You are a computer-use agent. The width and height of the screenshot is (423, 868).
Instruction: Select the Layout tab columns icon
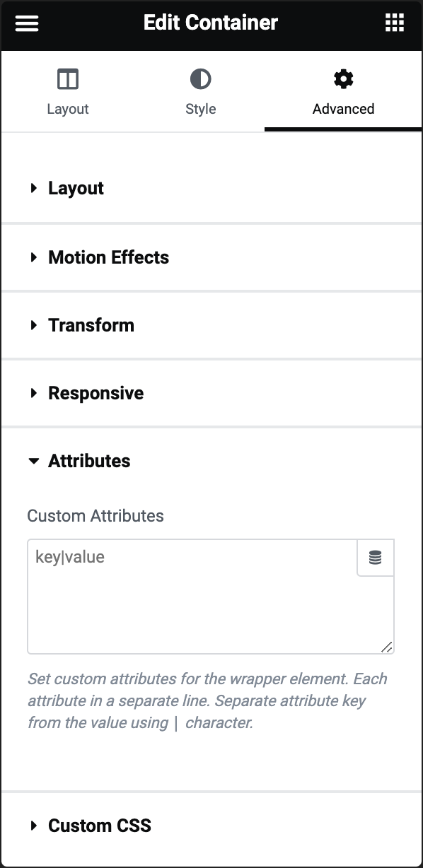click(x=68, y=79)
